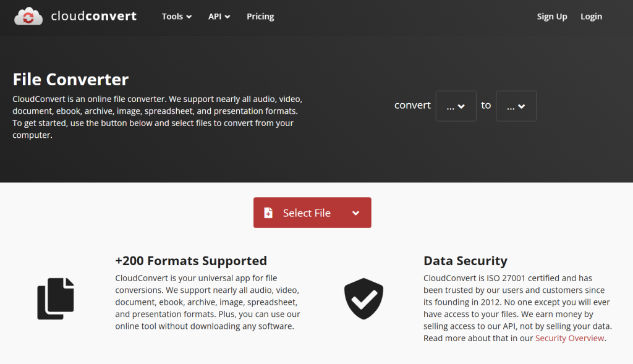Click the stacked documents formats icon
This screenshot has height=364, width=633.
(56, 298)
